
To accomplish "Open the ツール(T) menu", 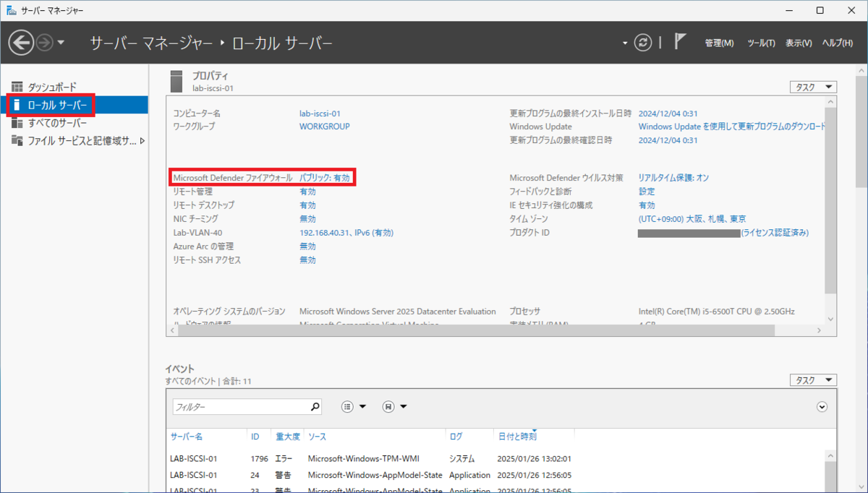I will point(761,43).
